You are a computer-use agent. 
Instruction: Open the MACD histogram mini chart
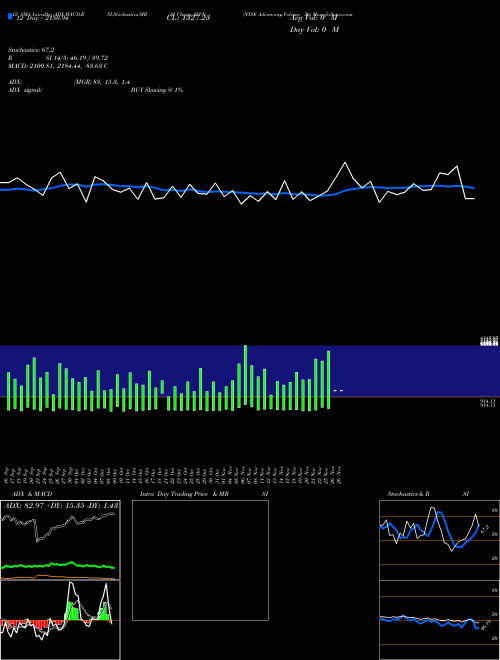pos(60,620)
